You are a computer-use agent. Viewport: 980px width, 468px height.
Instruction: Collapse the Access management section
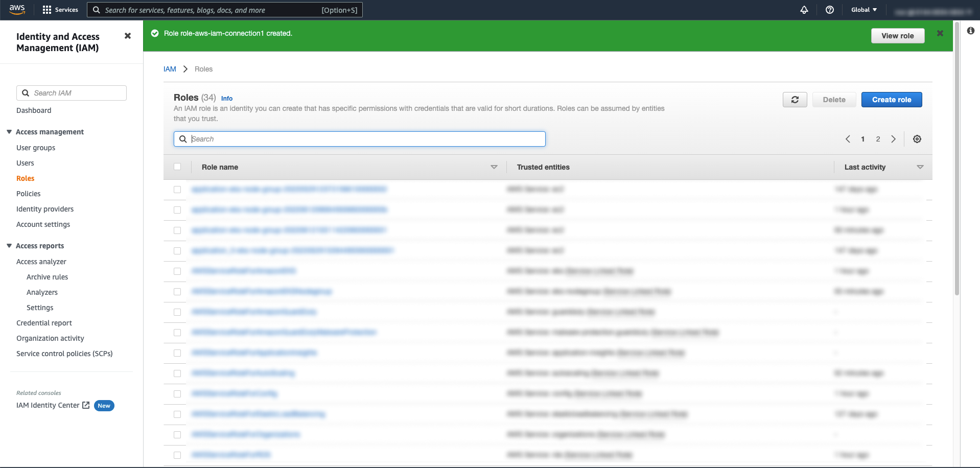tap(9, 132)
